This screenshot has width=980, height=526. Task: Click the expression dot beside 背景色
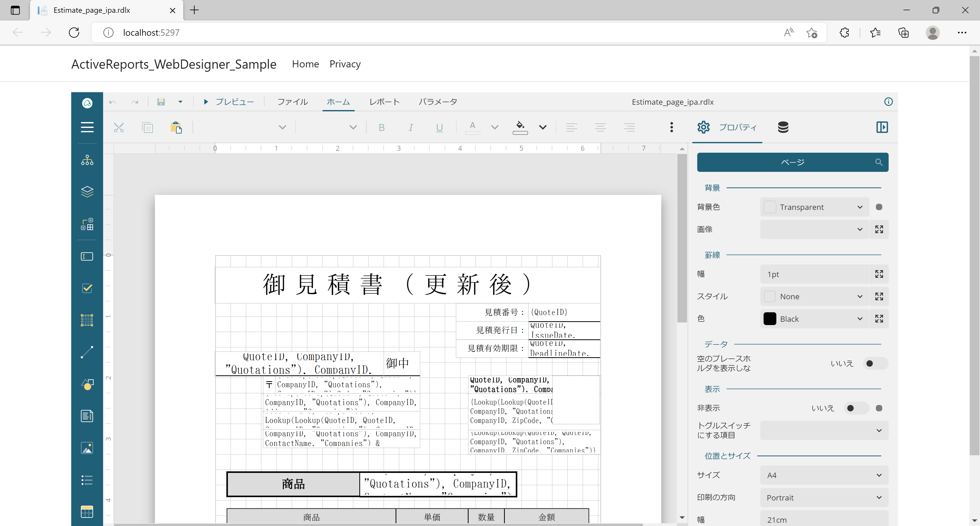879,207
